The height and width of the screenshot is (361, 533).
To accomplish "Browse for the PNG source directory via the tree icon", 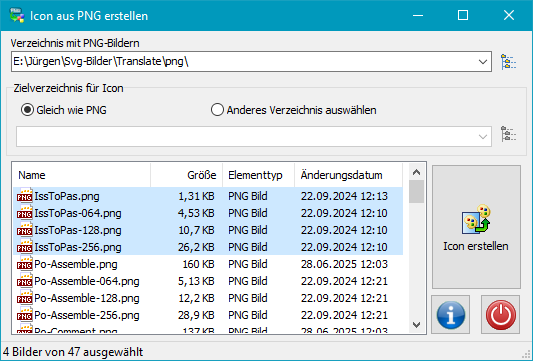I will (x=509, y=62).
